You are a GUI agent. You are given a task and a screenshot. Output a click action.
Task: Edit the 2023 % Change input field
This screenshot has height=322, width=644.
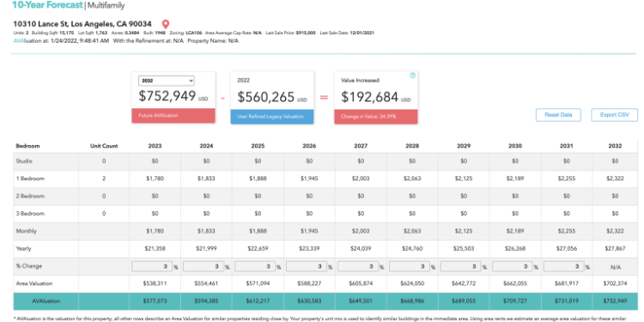[151, 266]
